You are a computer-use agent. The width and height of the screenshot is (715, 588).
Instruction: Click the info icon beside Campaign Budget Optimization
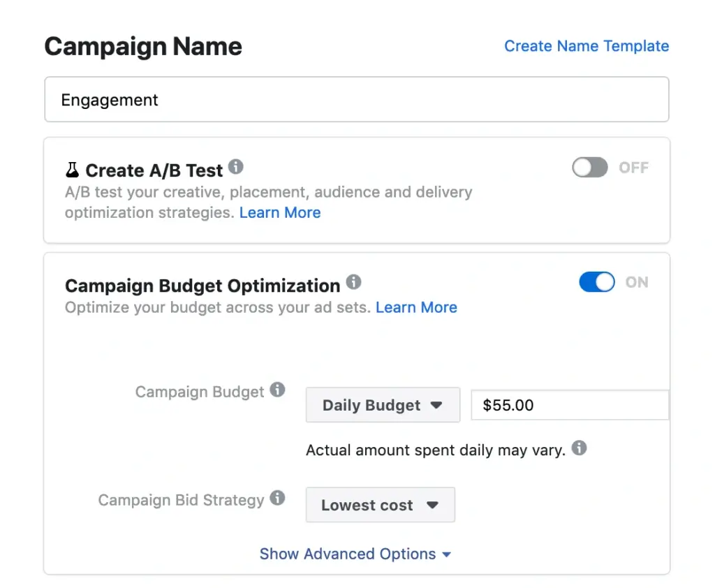pyautogui.click(x=353, y=281)
